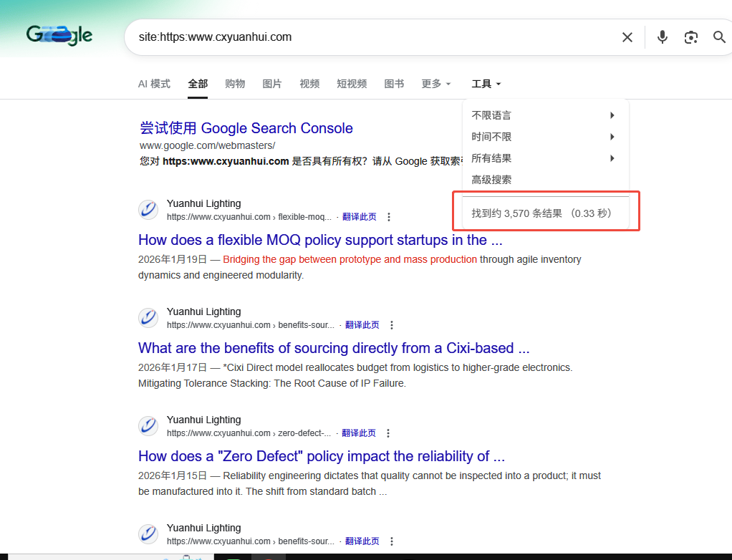Click the magnifying glass search button
The image size is (732, 560).
719,37
